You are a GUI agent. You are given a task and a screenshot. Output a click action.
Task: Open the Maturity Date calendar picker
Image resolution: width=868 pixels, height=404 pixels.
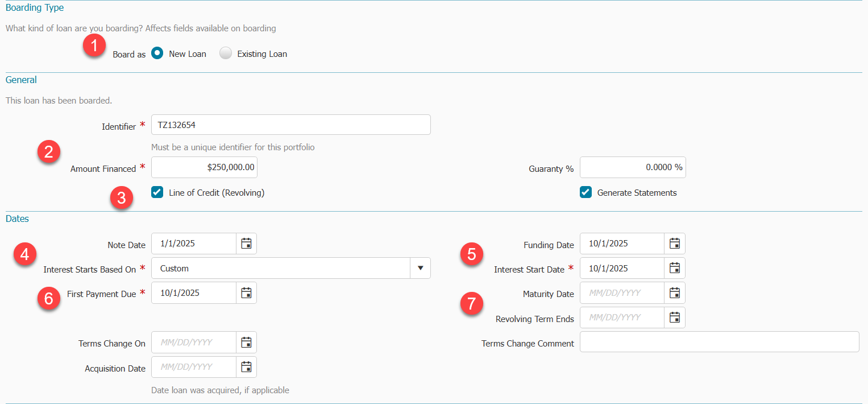point(675,293)
